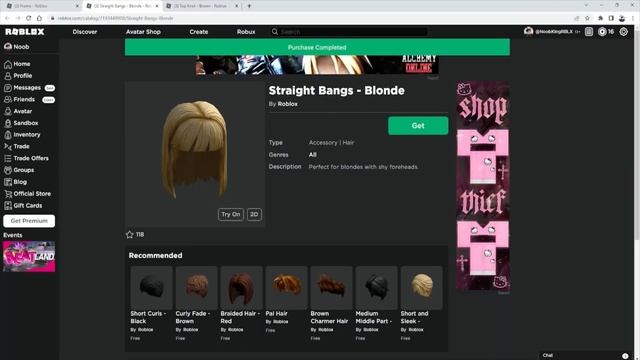Image resolution: width=640 pixels, height=360 pixels.
Task: Close the Straight Bangs browser tab
Action: [x=157, y=6]
